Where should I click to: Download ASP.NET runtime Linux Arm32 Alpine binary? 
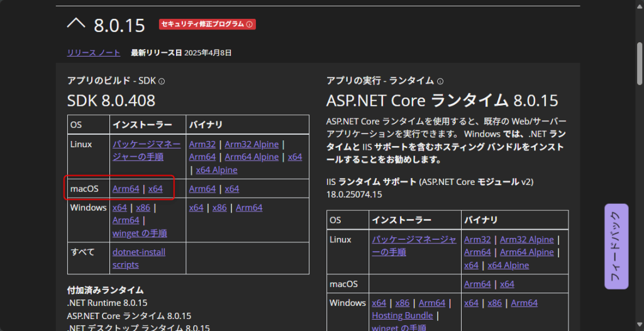527,240
